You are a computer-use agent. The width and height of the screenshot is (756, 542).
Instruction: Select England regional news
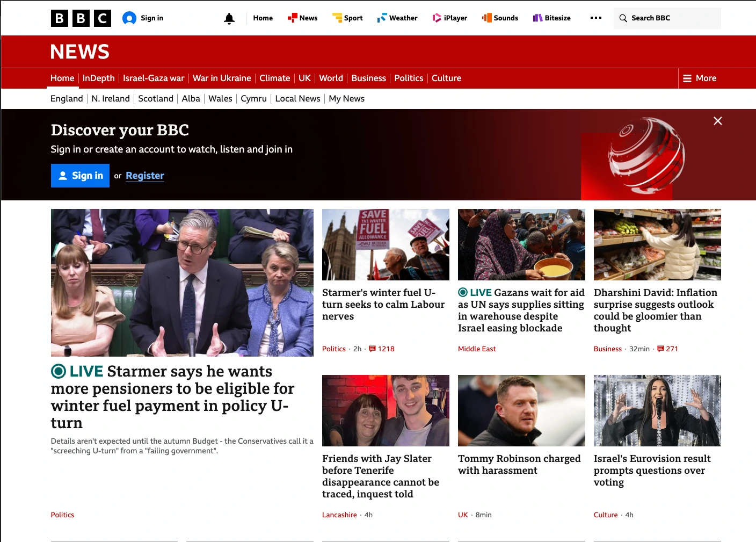click(67, 99)
